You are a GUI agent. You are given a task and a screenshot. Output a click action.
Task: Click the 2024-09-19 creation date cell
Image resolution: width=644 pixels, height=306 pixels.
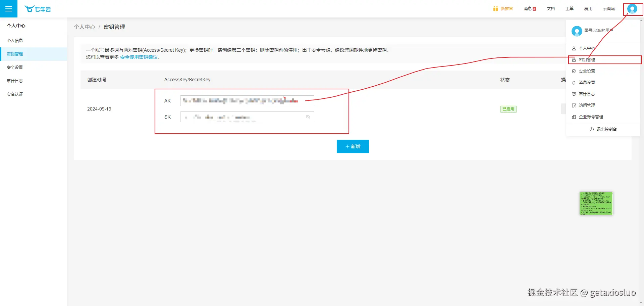pyautogui.click(x=99, y=109)
